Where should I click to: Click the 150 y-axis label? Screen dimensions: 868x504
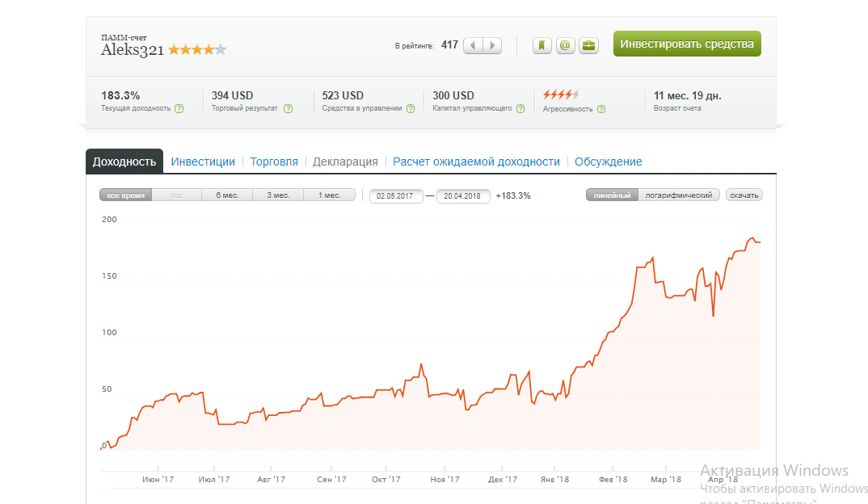(x=109, y=275)
